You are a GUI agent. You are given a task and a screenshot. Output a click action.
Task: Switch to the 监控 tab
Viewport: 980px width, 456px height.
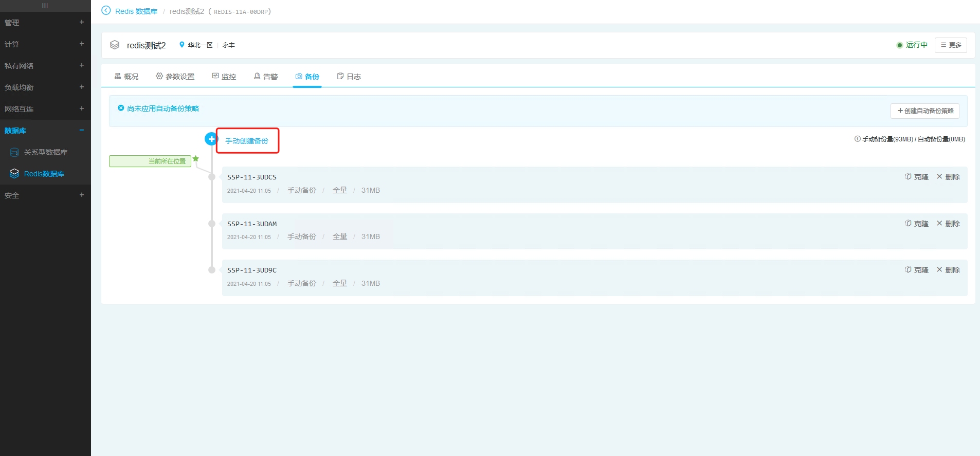(224, 77)
